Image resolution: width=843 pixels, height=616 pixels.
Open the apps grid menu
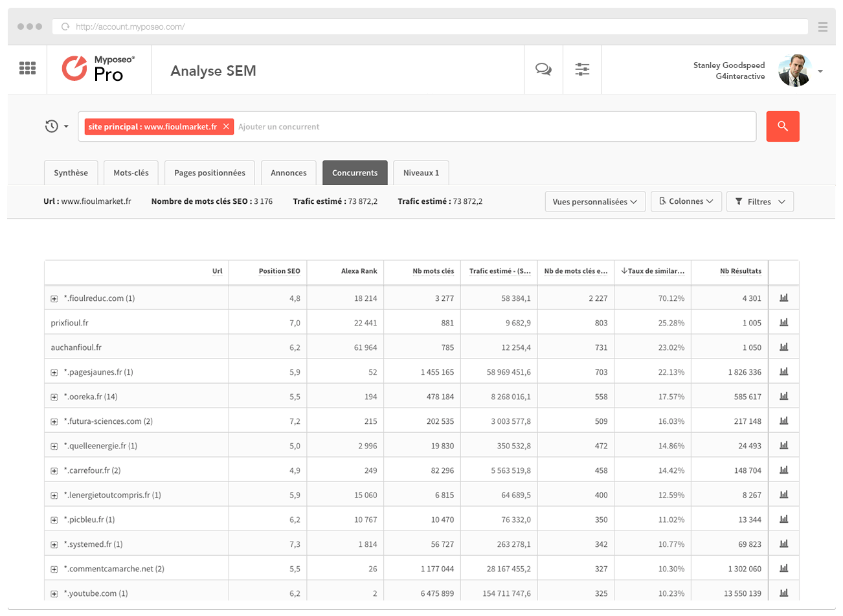click(27, 68)
